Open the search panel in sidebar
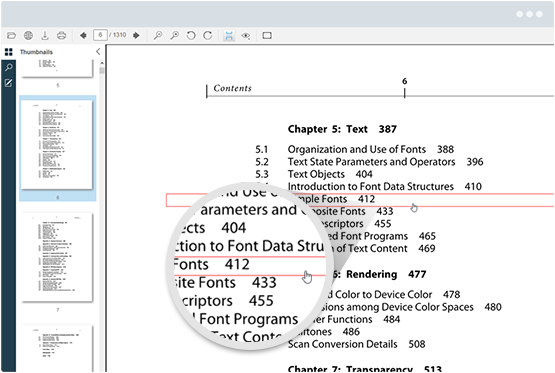 pos(8,67)
